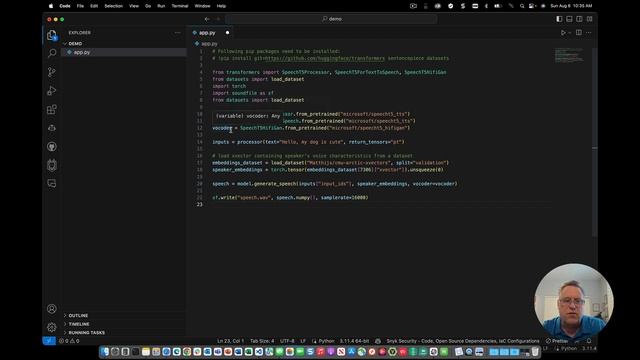Open the Edit menu

point(94,6)
